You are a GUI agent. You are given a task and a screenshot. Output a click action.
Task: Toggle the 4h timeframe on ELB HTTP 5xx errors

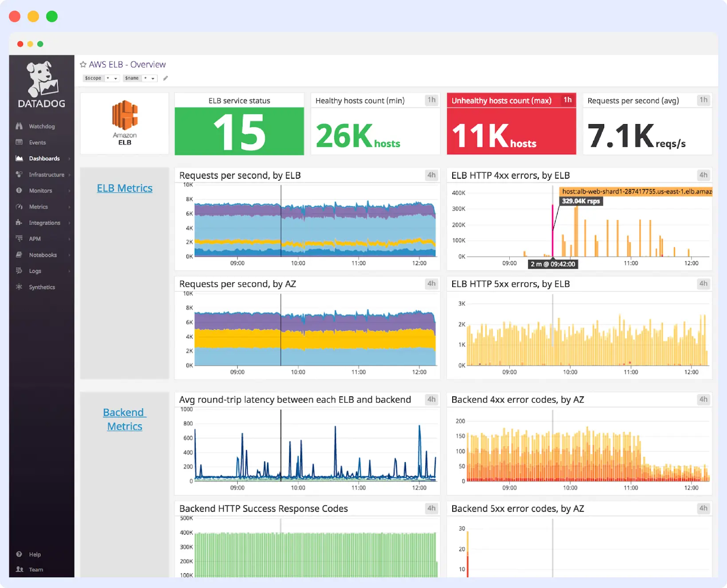(703, 284)
